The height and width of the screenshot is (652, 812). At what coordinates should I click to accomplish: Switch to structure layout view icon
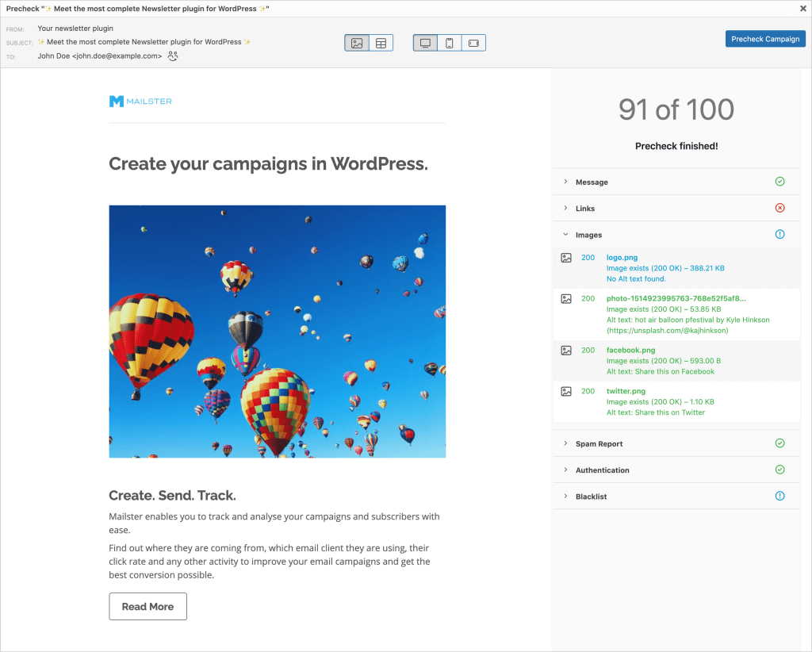381,43
